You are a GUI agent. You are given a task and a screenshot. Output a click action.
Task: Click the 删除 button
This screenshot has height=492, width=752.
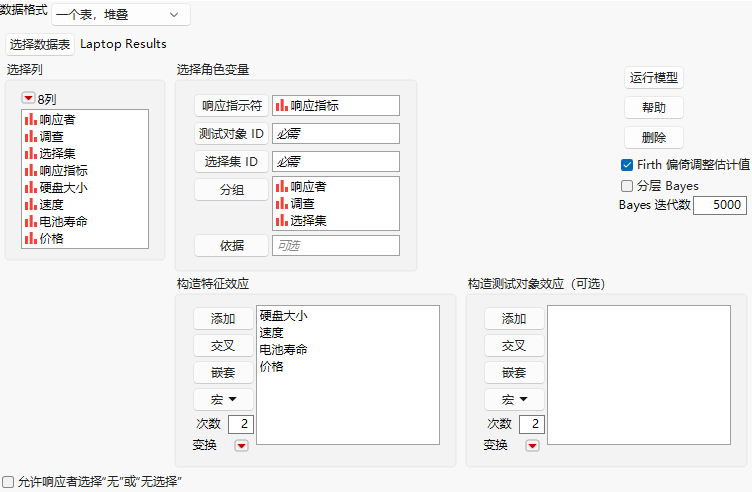click(654, 138)
